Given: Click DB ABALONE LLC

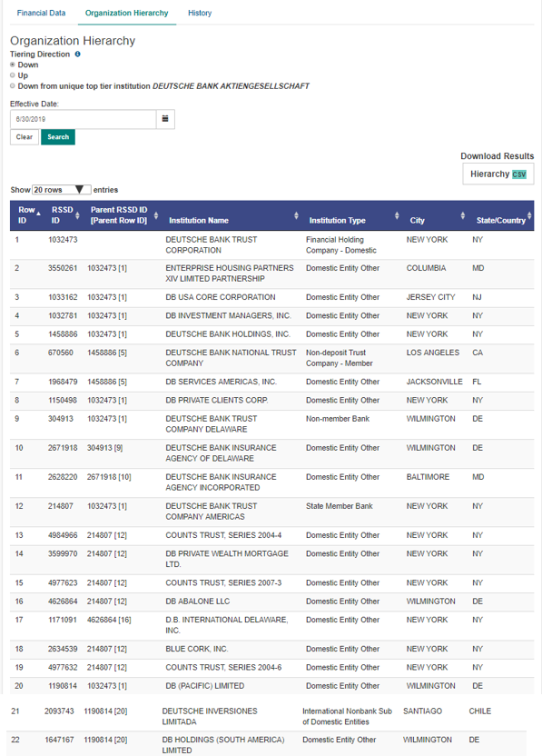Looking at the screenshot, I should click(x=198, y=602).
